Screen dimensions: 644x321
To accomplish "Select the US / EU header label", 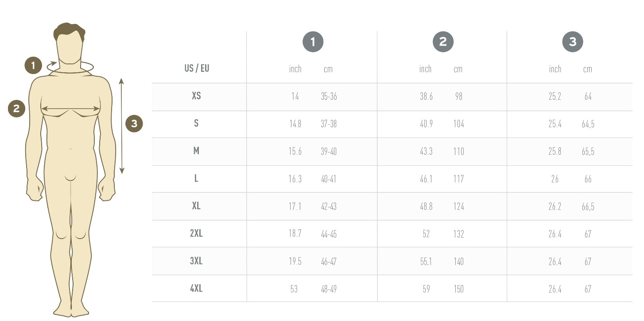I will (x=197, y=68).
